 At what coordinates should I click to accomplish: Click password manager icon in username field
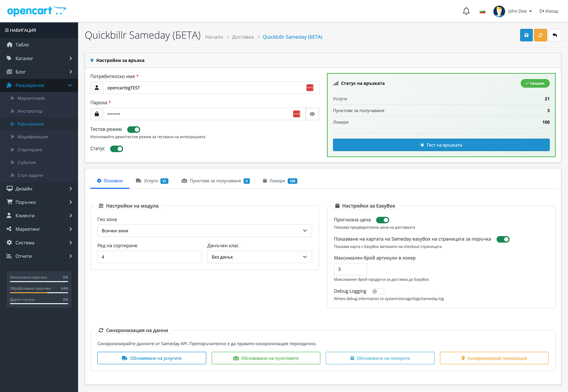[310, 88]
